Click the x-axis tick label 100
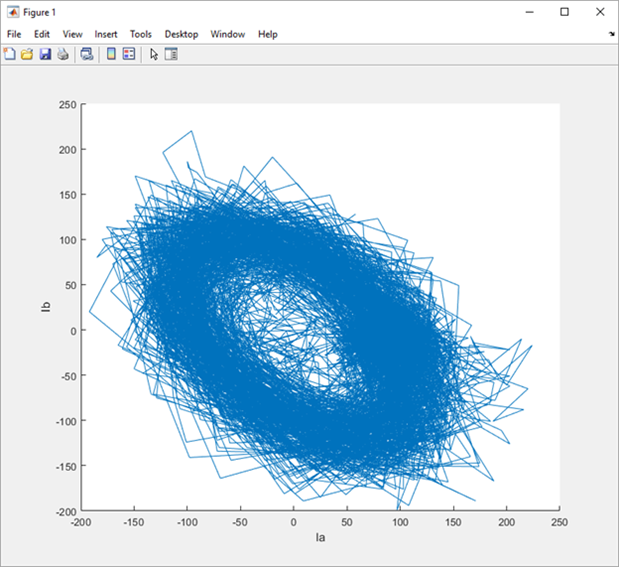This screenshot has width=619, height=567. (400, 522)
